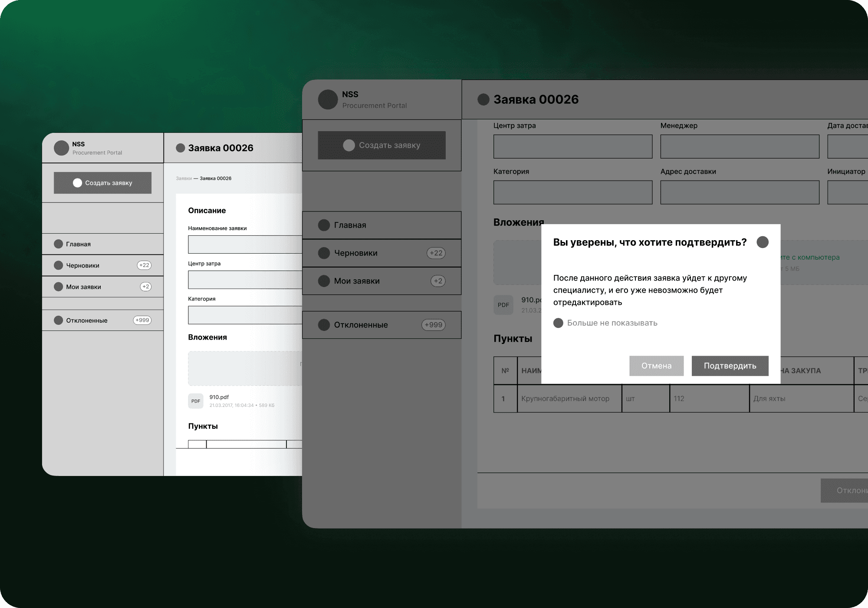This screenshot has width=868, height=608.
Task: Click the icon next to the right Заявка 00026 title
Action: coord(483,99)
